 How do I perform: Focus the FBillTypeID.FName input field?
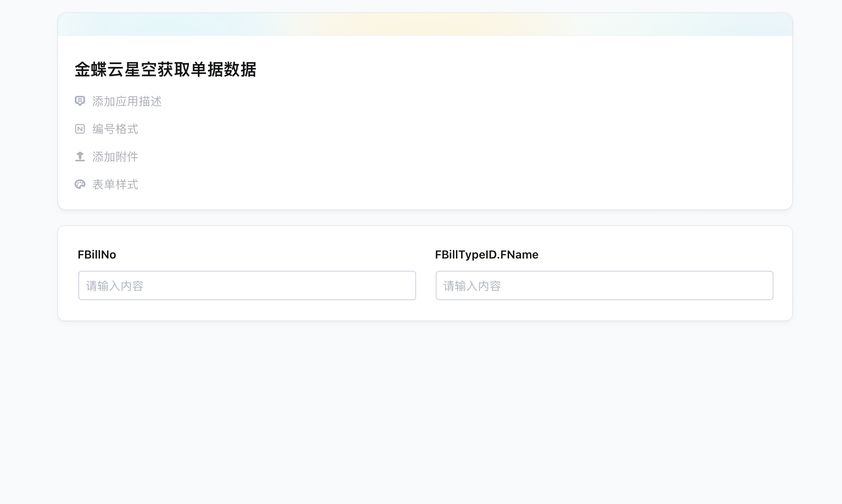(605, 285)
